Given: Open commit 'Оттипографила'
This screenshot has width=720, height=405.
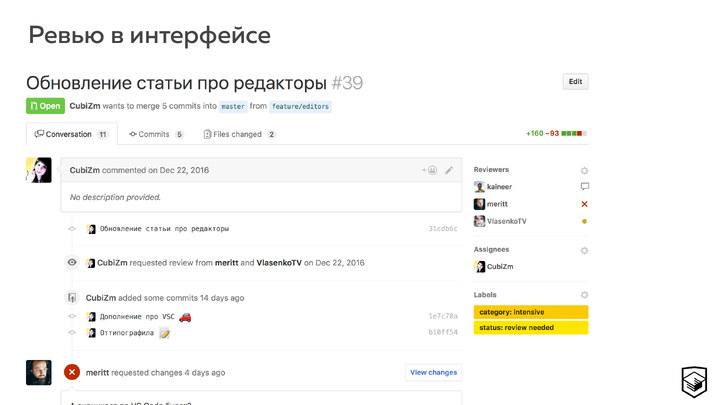Looking at the screenshot, I should [x=127, y=333].
